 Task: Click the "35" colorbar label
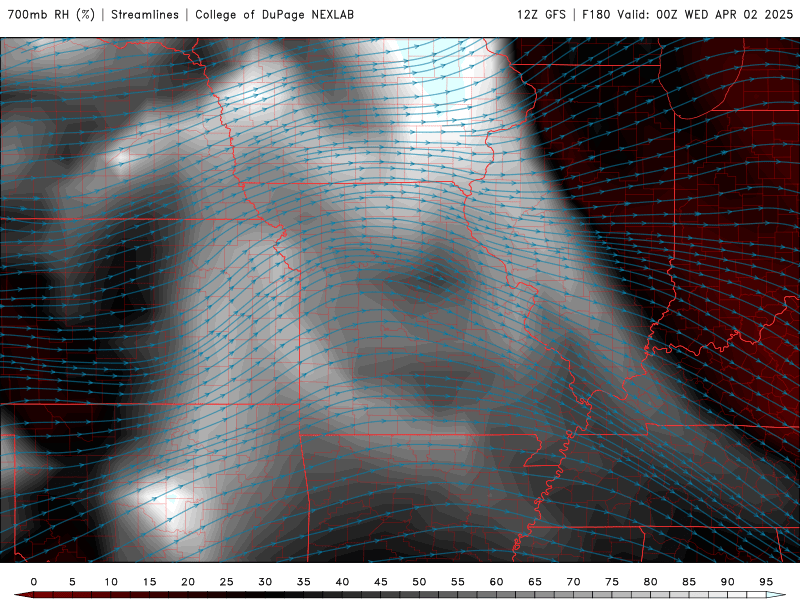pyautogui.click(x=304, y=582)
